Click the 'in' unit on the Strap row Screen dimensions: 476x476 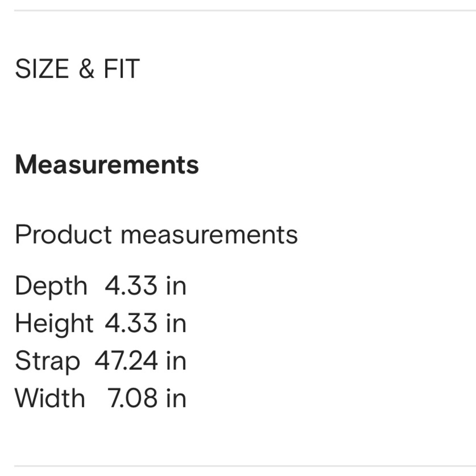176,361
